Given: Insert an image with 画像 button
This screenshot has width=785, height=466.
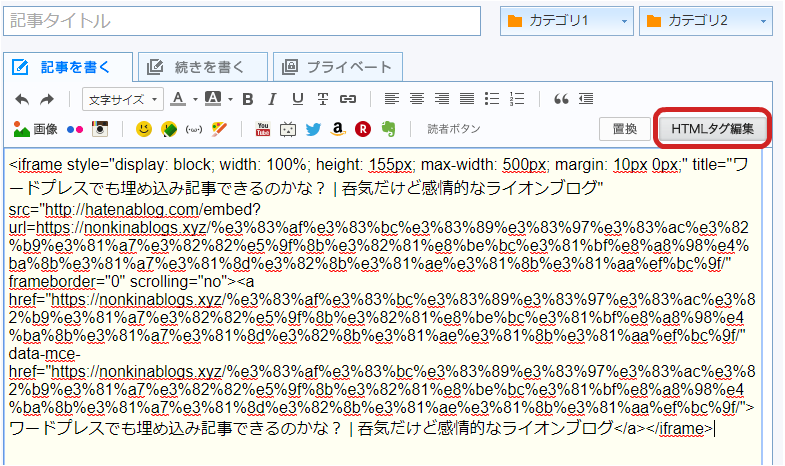Looking at the screenshot, I should coord(35,129).
